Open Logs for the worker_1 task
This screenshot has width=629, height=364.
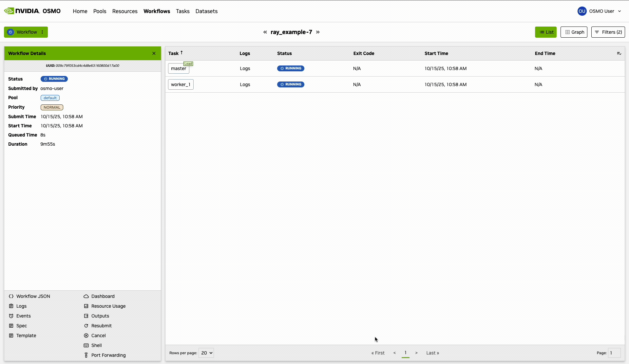tap(245, 84)
